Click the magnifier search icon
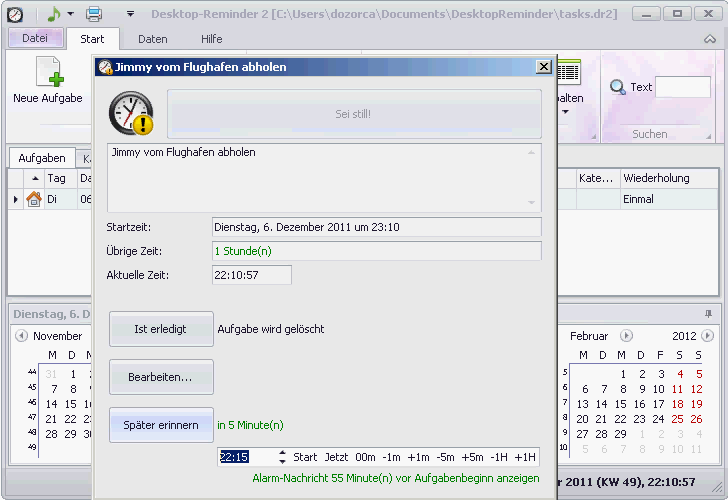Viewport: 728px width, 500px height. click(618, 87)
